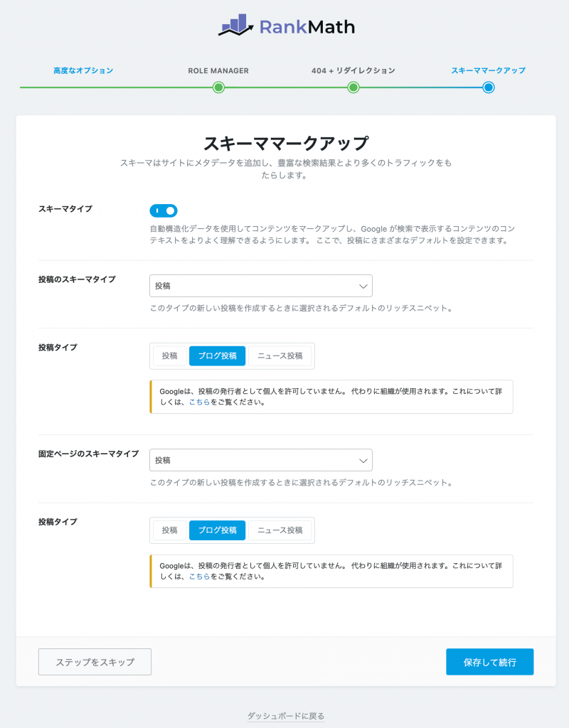Select ブログ投稿 in first 投稿タイプ group
569x728 pixels.
tap(218, 356)
